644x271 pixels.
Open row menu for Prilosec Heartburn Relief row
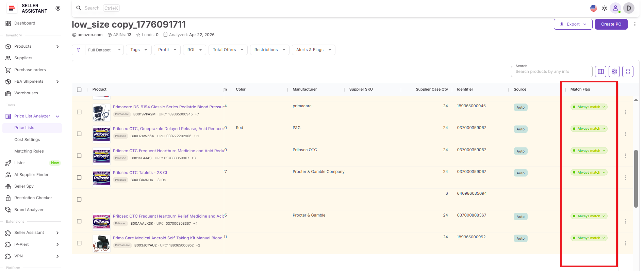pyautogui.click(x=626, y=221)
